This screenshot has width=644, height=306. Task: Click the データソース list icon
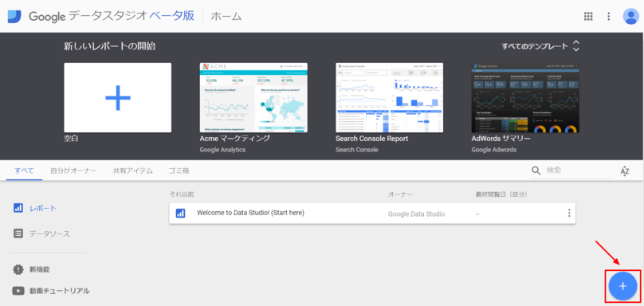18,233
